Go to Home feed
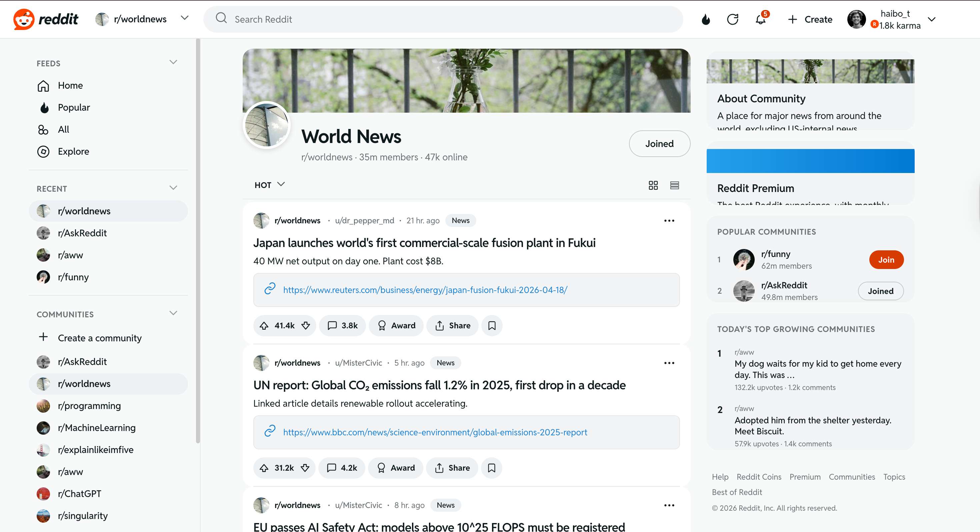Image resolution: width=980 pixels, height=532 pixels. pos(108,85)
